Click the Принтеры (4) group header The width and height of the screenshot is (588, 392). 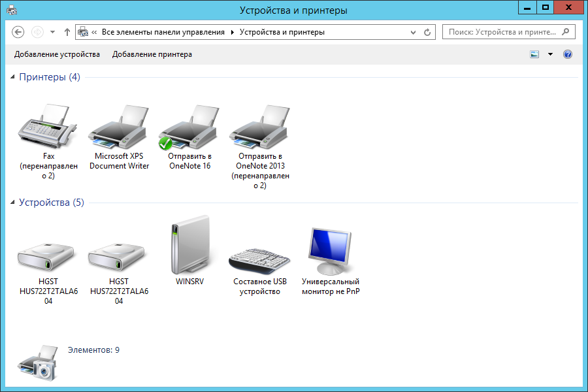pyautogui.click(x=50, y=77)
